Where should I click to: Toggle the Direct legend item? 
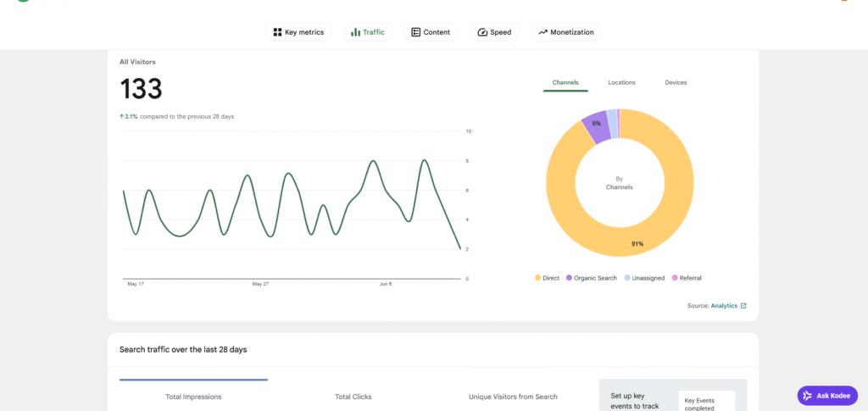tap(548, 278)
